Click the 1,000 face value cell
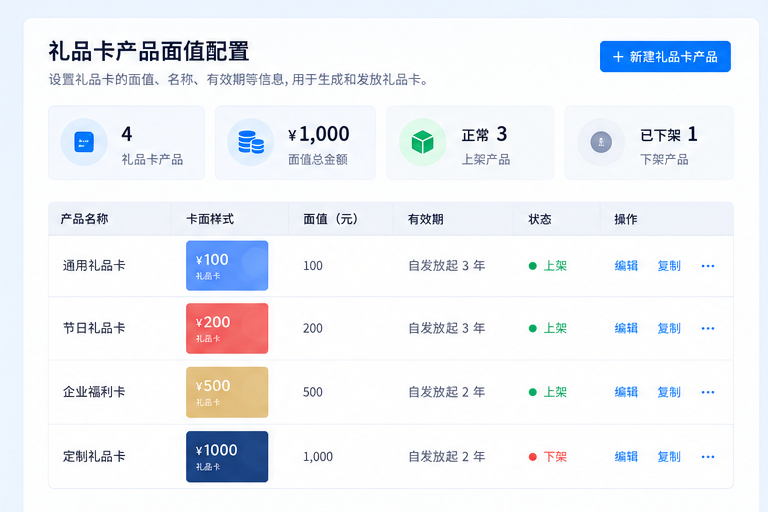The width and height of the screenshot is (768, 512). [318, 457]
